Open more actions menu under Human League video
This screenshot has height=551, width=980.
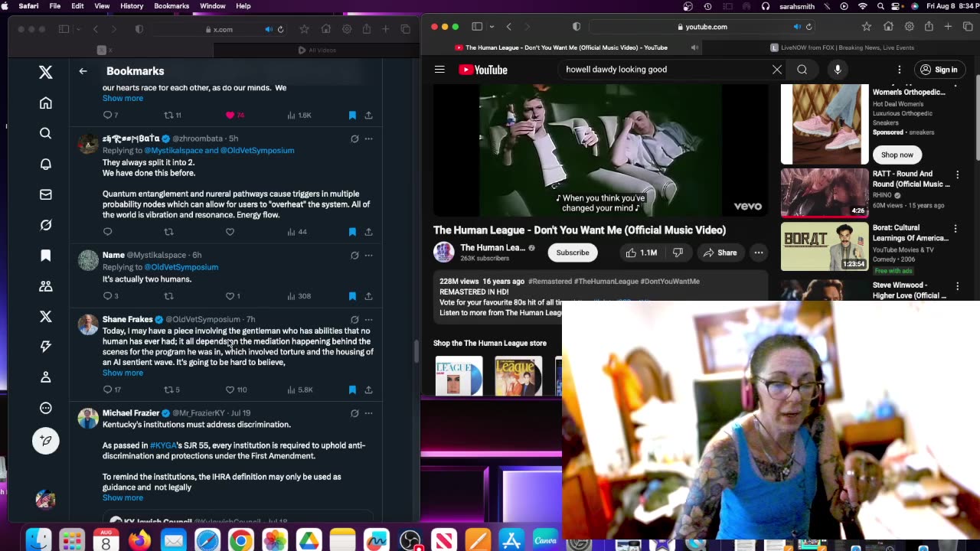click(759, 253)
